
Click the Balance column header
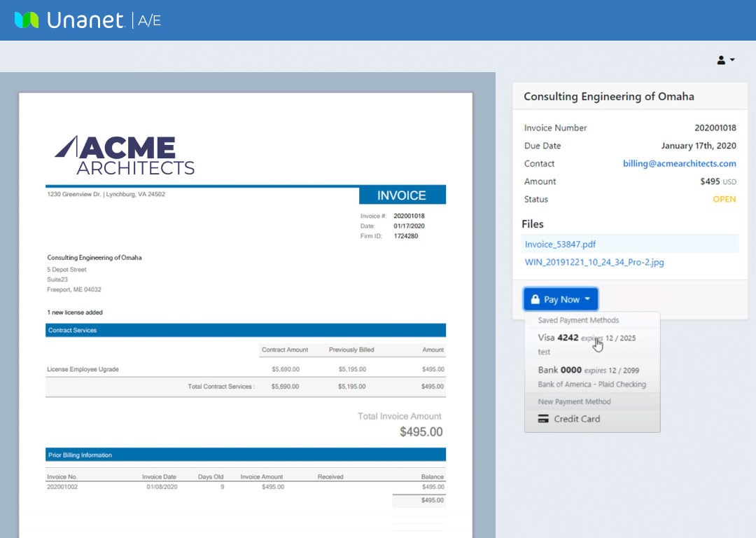point(433,477)
